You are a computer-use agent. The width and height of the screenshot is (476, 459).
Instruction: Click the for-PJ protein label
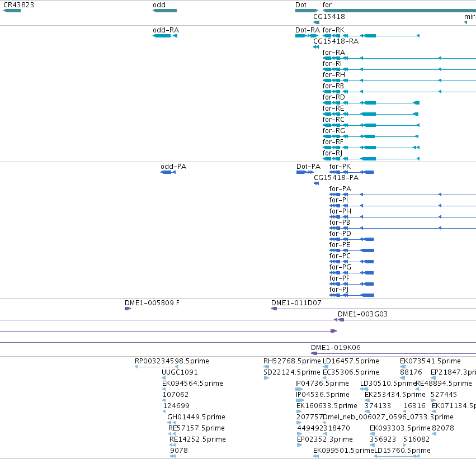pyautogui.click(x=339, y=290)
